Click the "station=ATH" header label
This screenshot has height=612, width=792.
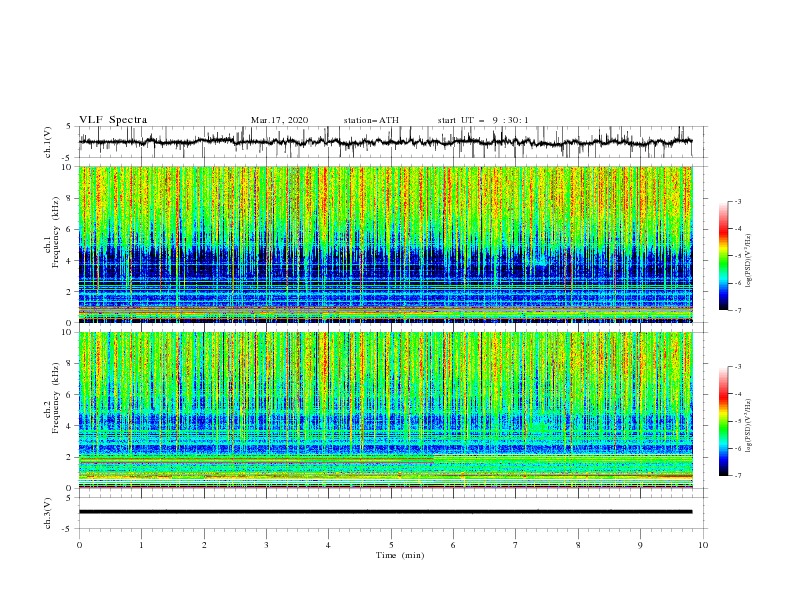point(371,120)
